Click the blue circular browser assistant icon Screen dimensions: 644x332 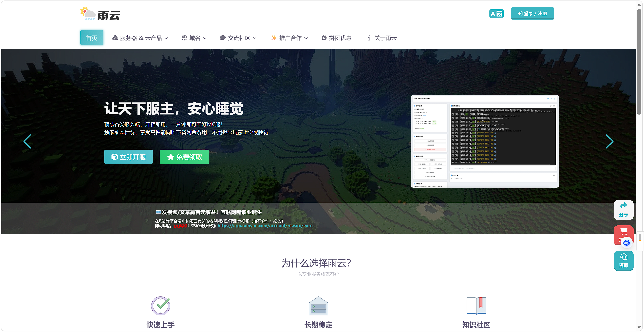(x=626, y=243)
